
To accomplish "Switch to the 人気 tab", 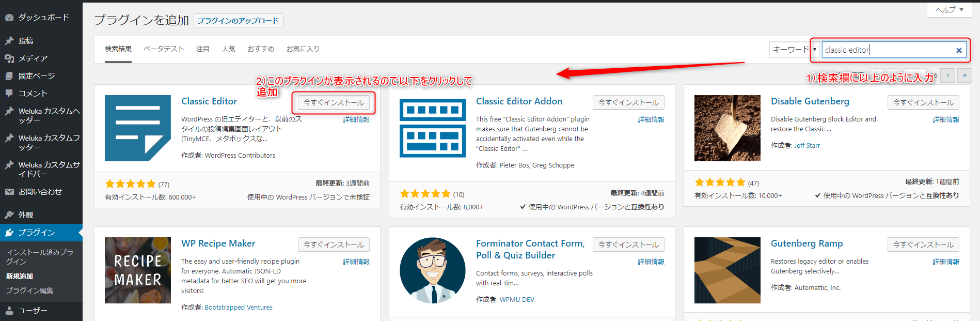I will coord(229,49).
